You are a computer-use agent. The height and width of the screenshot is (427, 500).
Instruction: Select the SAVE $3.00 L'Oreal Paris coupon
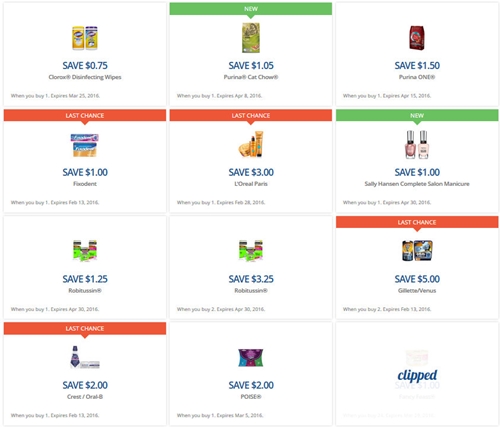pyautogui.click(x=251, y=172)
